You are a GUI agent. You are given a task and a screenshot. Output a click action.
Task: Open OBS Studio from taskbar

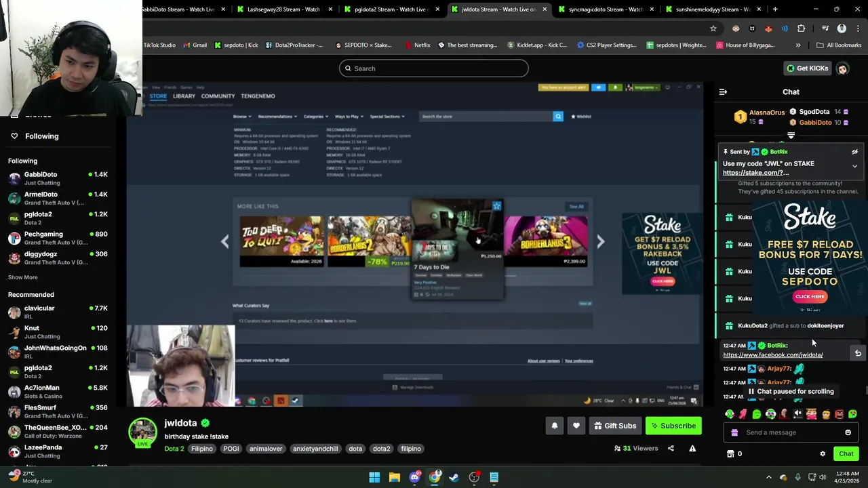click(x=474, y=477)
